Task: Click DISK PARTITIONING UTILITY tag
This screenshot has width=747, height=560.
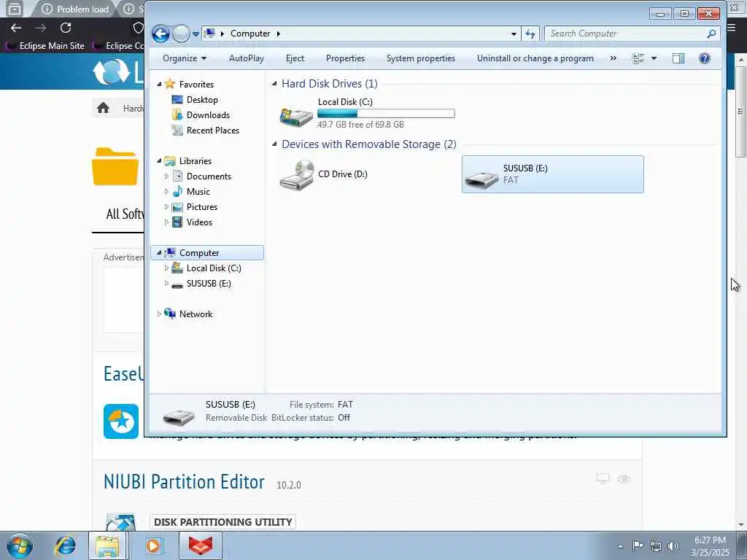Action: point(223,522)
